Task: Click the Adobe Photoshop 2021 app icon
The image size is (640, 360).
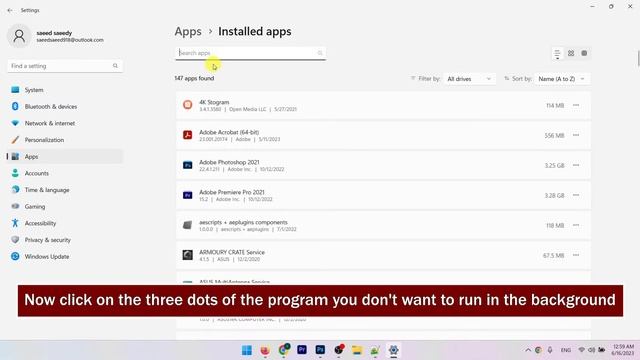Action: point(187,165)
